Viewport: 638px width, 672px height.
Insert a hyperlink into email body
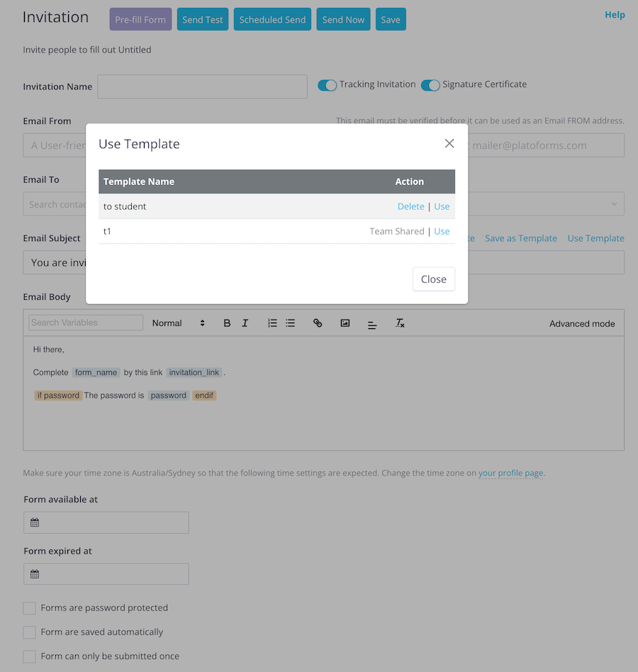click(x=318, y=323)
